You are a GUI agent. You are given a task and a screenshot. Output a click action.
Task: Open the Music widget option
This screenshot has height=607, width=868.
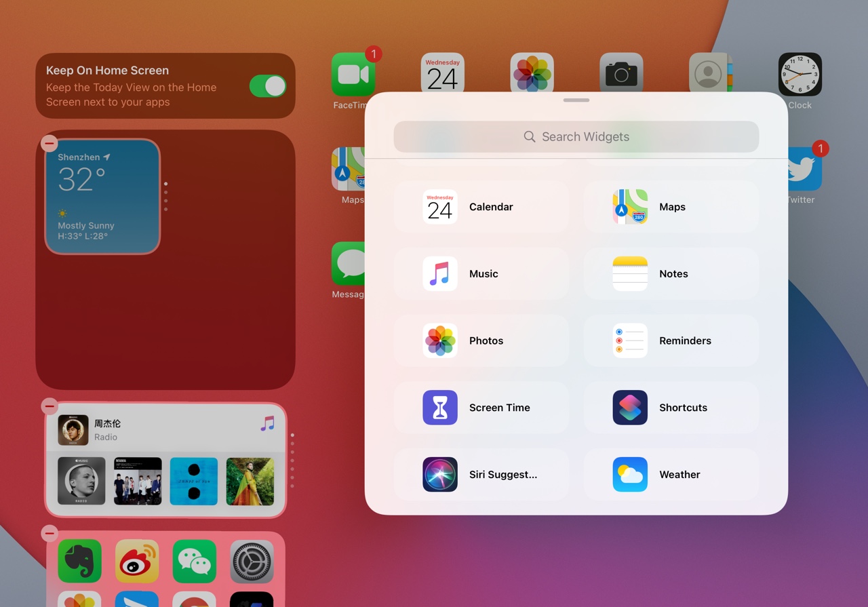481,274
